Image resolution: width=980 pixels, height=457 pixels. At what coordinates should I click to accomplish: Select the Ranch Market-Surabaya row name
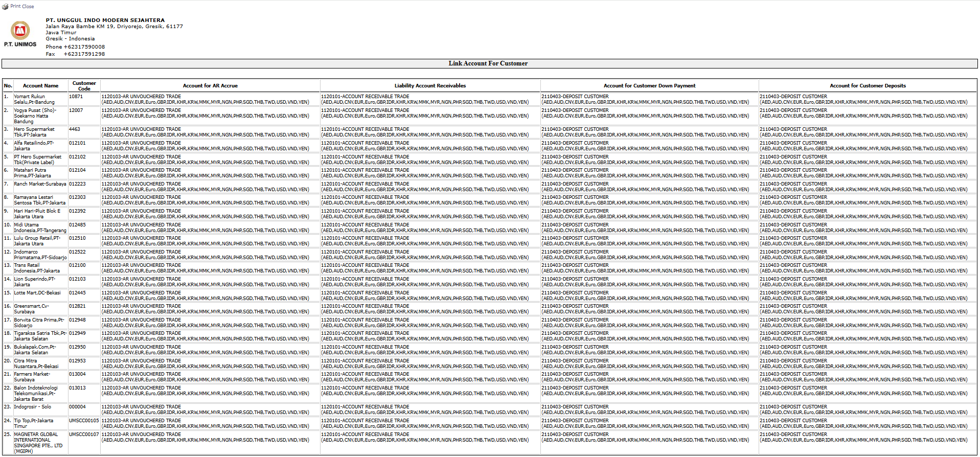tap(40, 184)
